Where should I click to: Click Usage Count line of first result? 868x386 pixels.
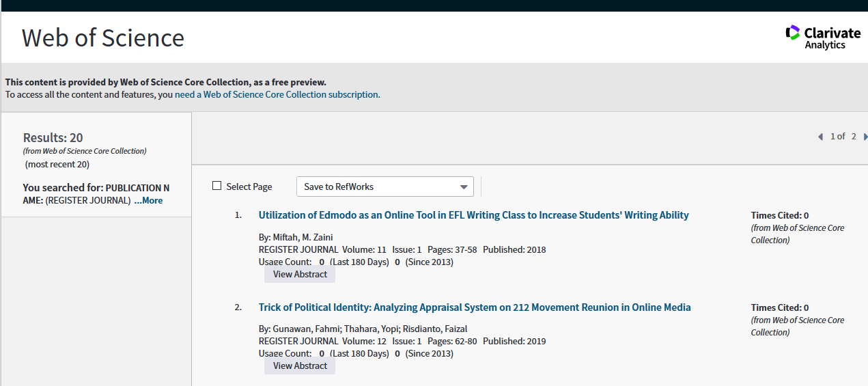356,262
